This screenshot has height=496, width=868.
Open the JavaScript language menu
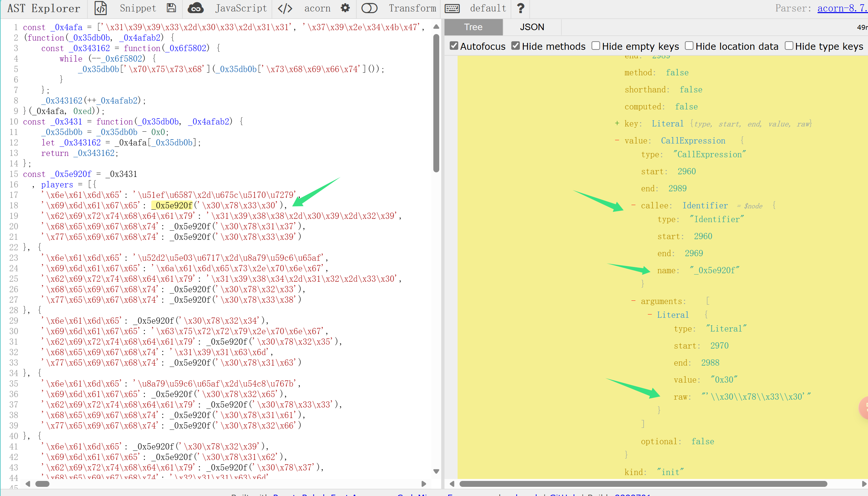241,8
